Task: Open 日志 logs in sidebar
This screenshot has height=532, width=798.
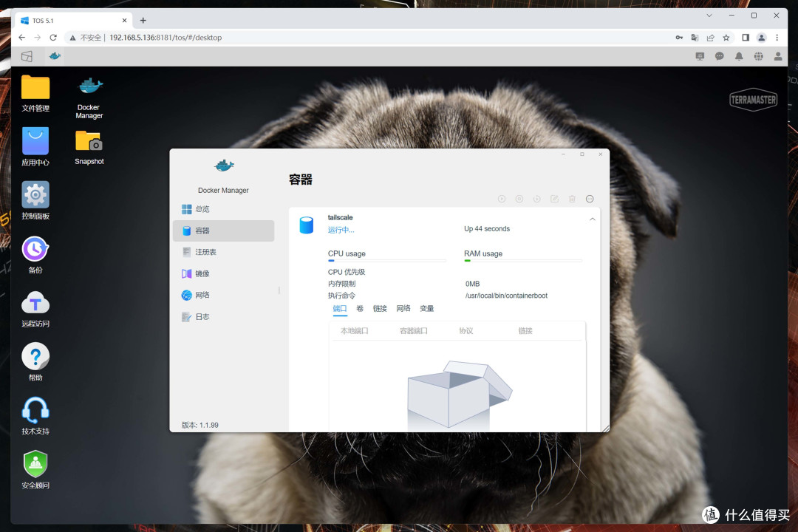Action: click(223, 317)
